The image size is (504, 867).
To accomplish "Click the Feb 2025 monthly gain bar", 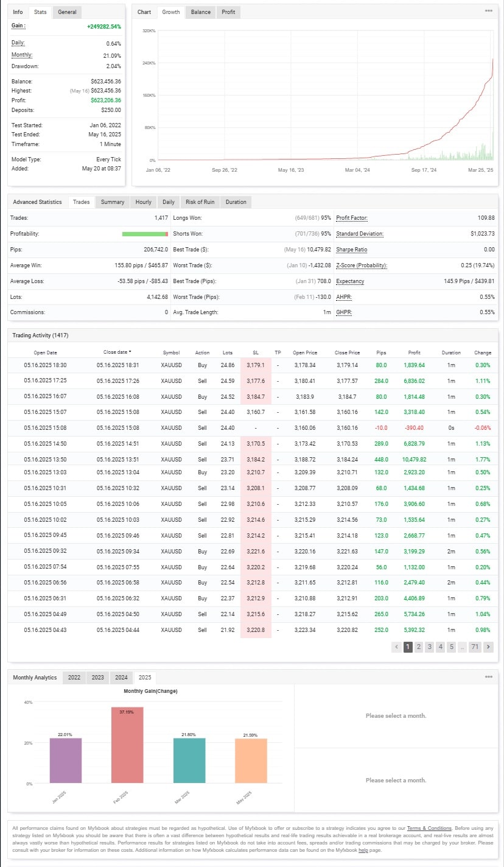I will click(x=127, y=745).
